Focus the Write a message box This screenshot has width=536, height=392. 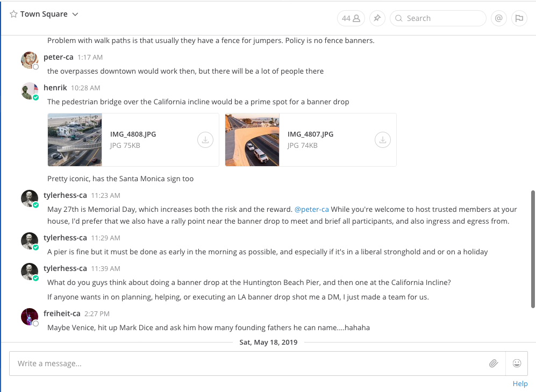pyautogui.click(x=247, y=364)
